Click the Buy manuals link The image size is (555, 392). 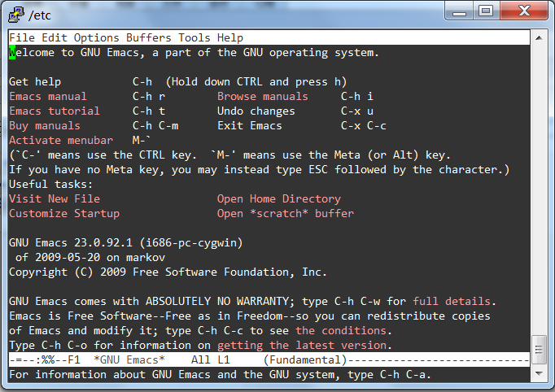click(x=45, y=125)
